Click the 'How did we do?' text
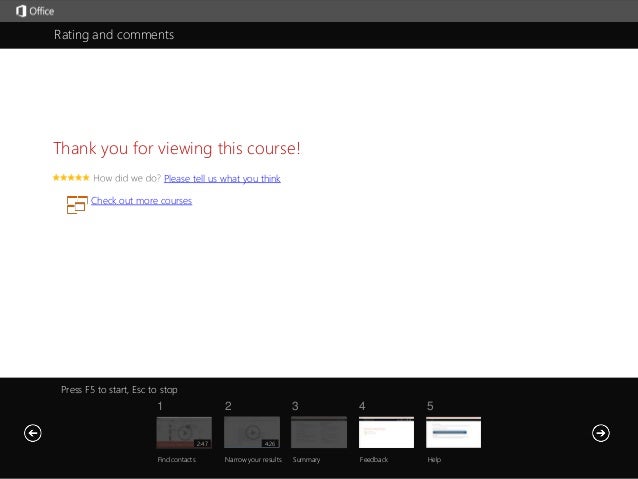This screenshot has width=638, height=479. point(127,178)
